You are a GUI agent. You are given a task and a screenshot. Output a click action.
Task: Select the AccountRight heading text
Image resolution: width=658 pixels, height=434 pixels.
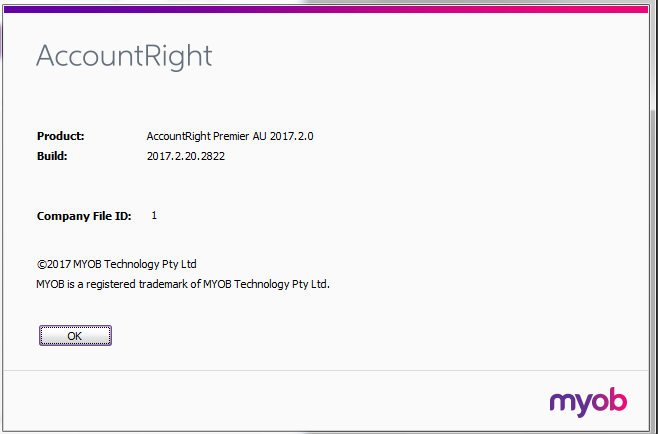124,55
